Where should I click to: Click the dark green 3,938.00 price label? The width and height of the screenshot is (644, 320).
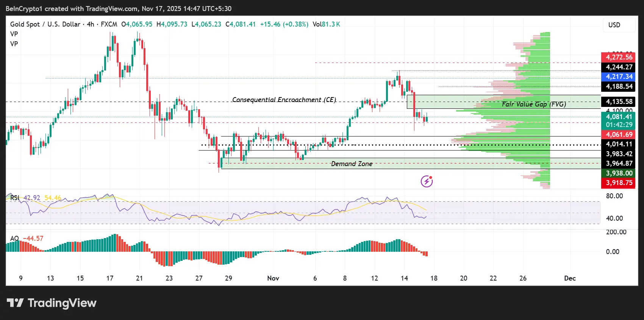(x=619, y=173)
